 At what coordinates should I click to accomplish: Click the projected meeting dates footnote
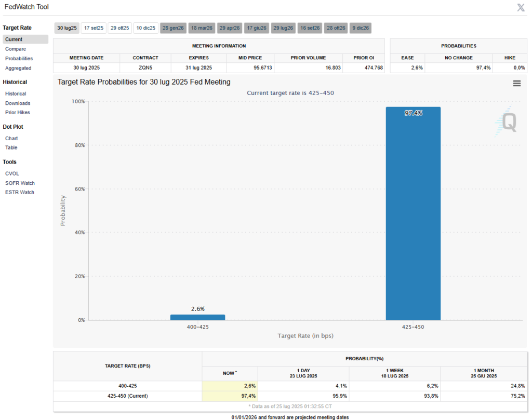coord(290,417)
